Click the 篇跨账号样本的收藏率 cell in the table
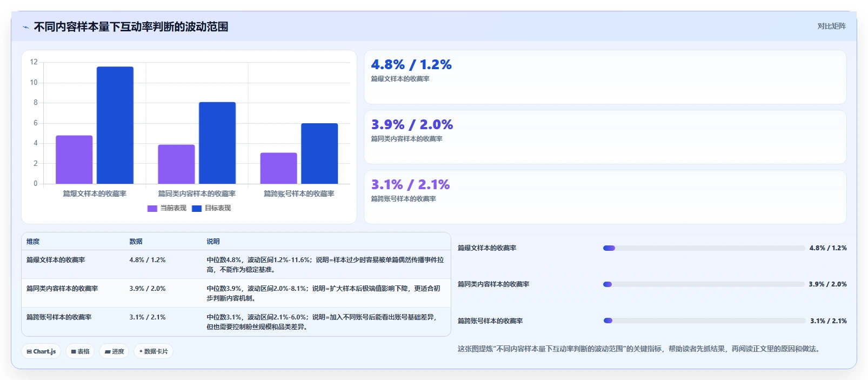 [x=59, y=317]
